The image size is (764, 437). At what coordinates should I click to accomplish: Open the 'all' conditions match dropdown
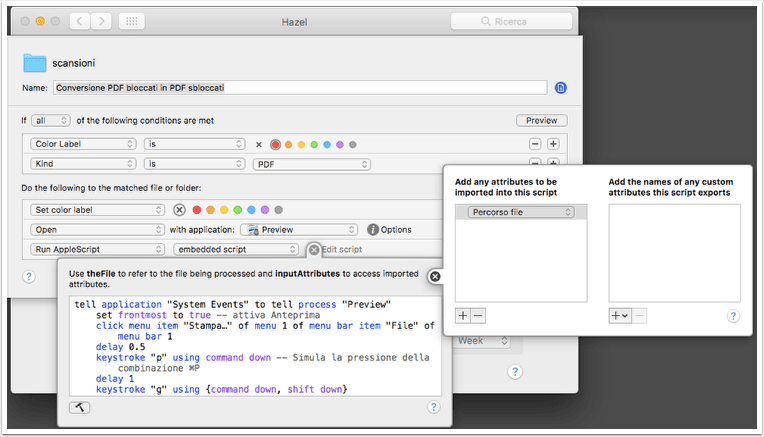(51, 120)
